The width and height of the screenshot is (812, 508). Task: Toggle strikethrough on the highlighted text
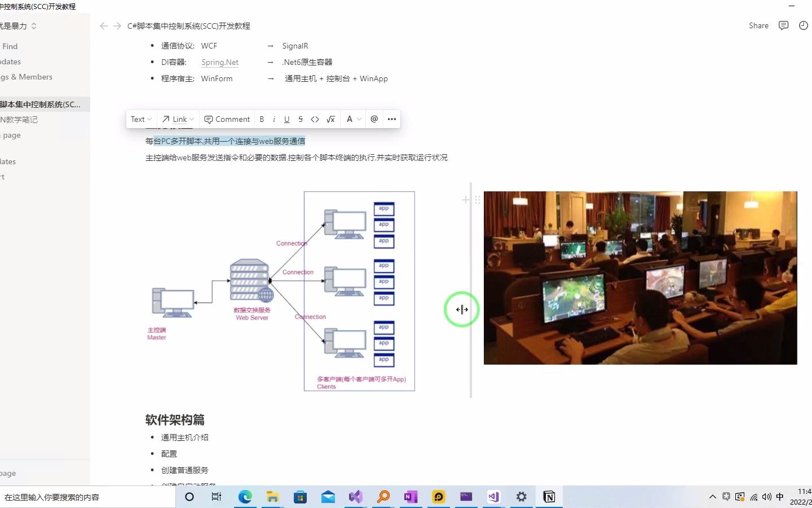(301, 119)
